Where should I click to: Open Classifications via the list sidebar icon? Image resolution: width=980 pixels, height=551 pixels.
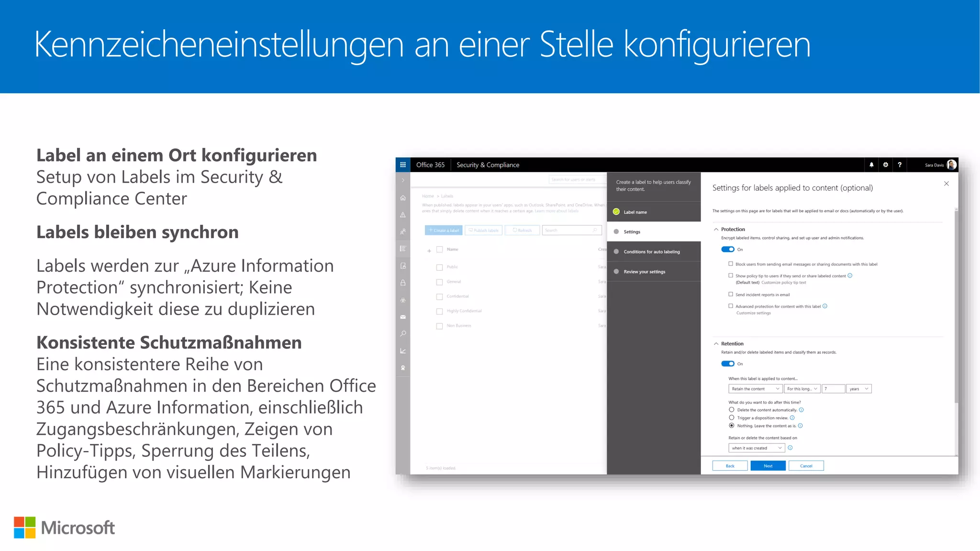pos(403,249)
